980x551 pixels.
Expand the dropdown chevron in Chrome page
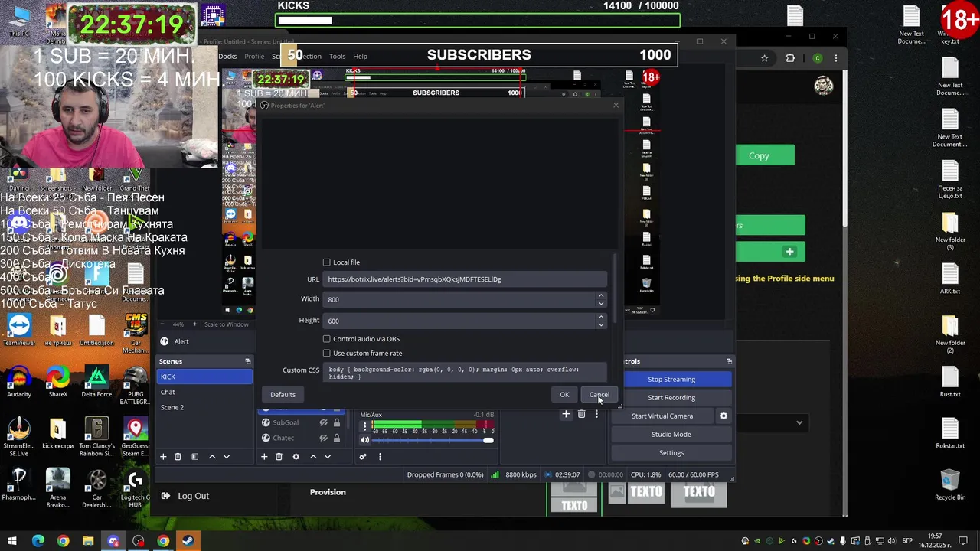click(x=799, y=422)
